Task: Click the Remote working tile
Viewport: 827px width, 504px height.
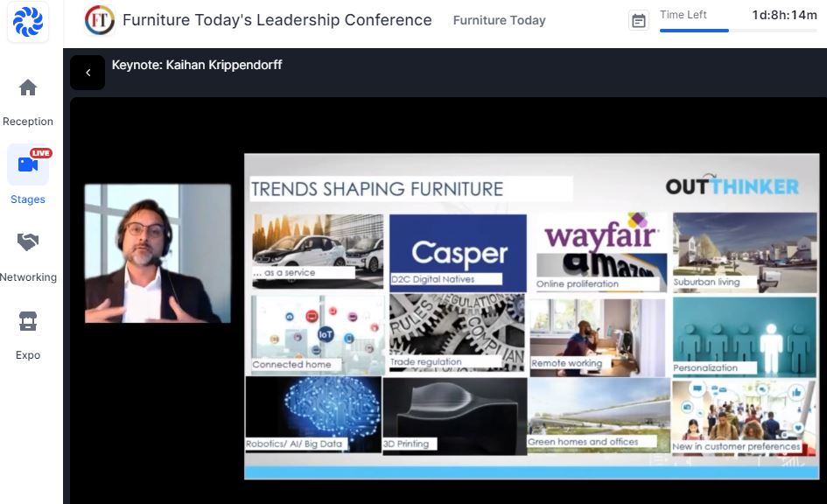Action: [x=598, y=337]
